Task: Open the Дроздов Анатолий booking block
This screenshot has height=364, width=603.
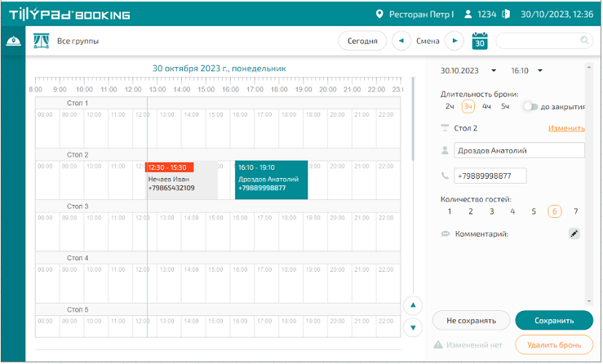Action: pos(271,180)
